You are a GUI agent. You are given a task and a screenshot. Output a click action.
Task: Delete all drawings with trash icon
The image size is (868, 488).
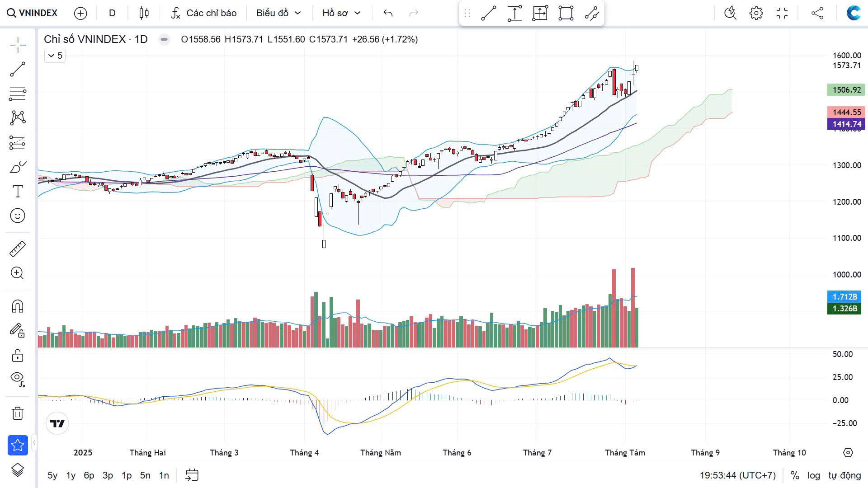coord(18,413)
